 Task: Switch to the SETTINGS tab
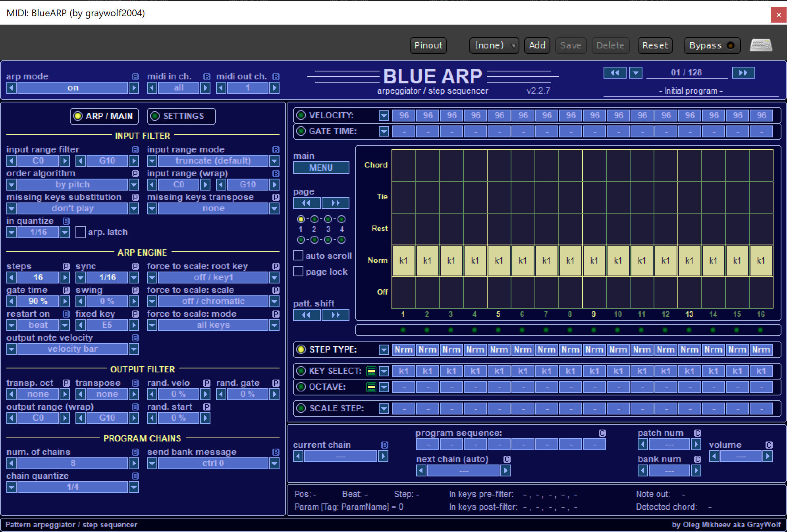click(x=181, y=116)
